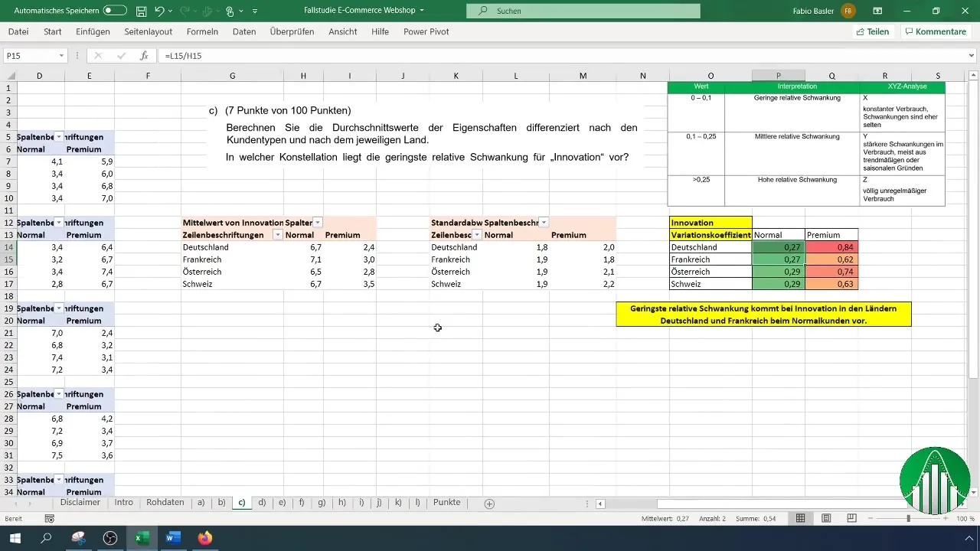Click the zoom slider handle
980x551 pixels.
pos(908,518)
